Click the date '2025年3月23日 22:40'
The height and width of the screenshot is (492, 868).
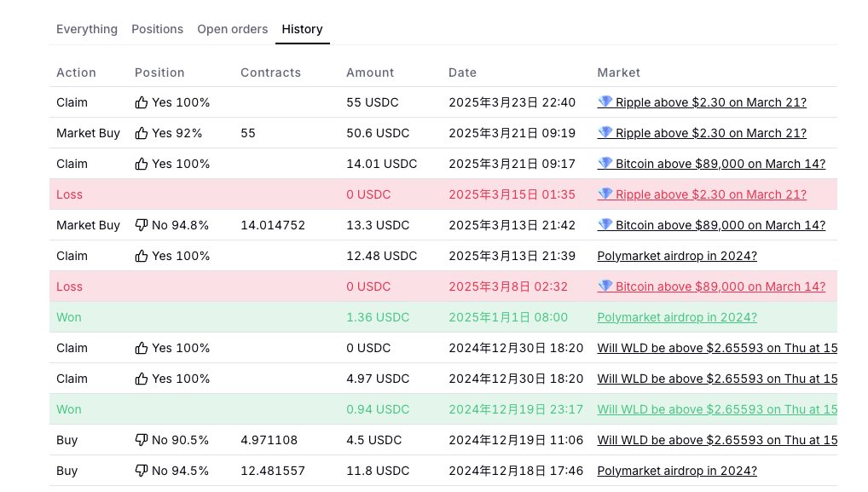pyautogui.click(x=512, y=102)
